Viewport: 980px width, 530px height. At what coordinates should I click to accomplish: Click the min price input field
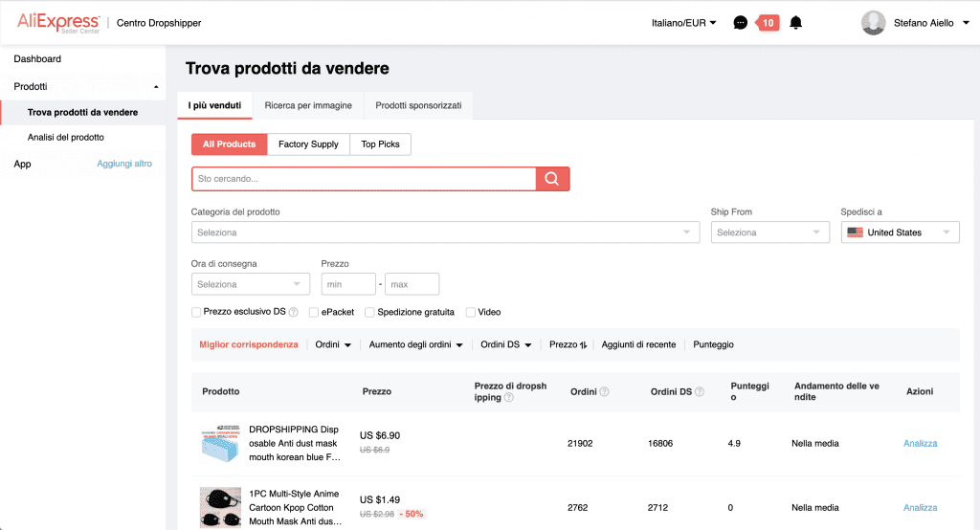[x=348, y=284]
